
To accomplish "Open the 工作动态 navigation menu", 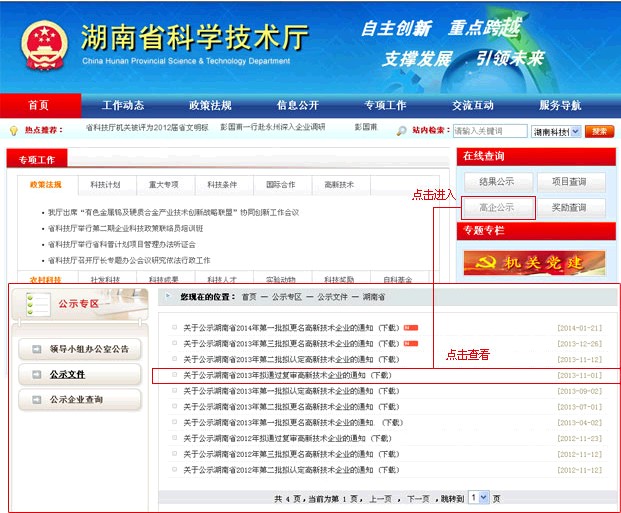I will 123,105.
